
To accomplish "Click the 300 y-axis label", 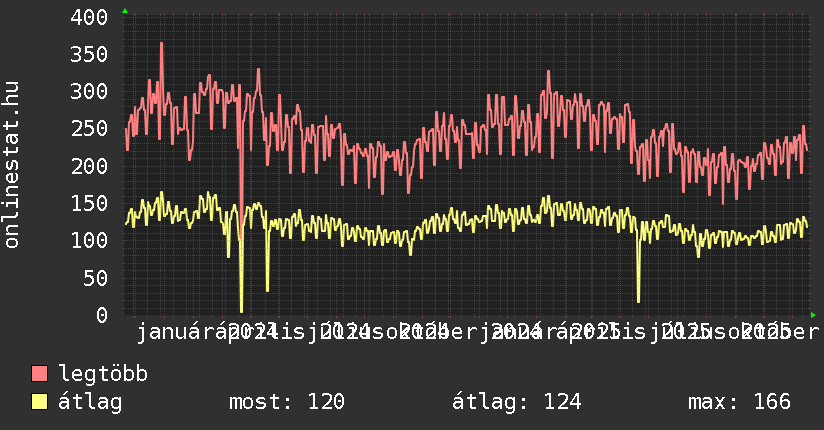I will (x=89, y=92).
